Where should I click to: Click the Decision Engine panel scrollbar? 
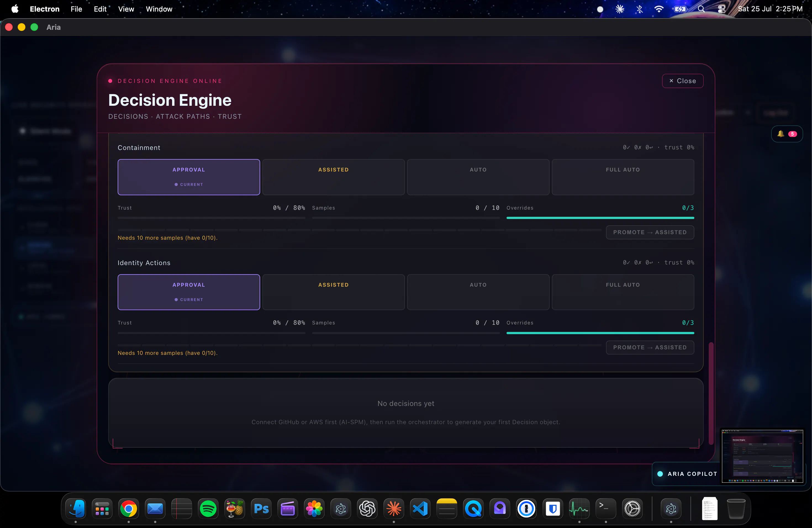(711, 393)
